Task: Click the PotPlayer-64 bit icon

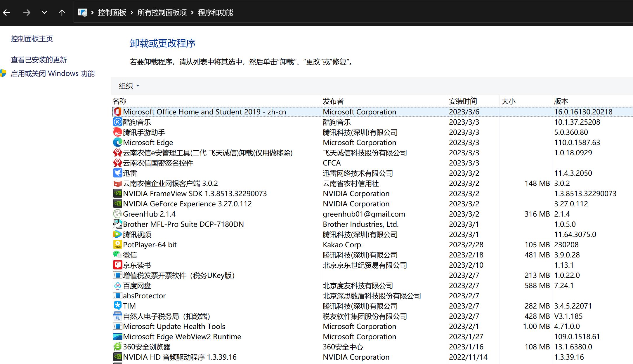Action: (117, 244)
